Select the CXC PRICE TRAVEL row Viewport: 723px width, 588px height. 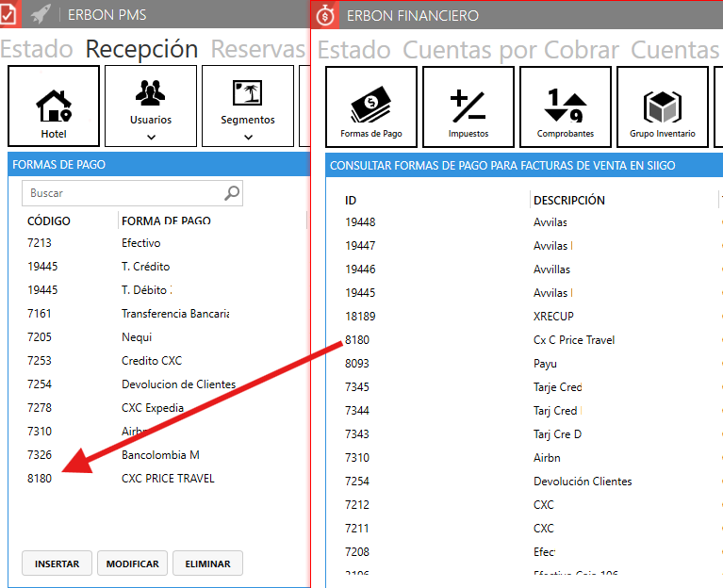click(168, 479)
